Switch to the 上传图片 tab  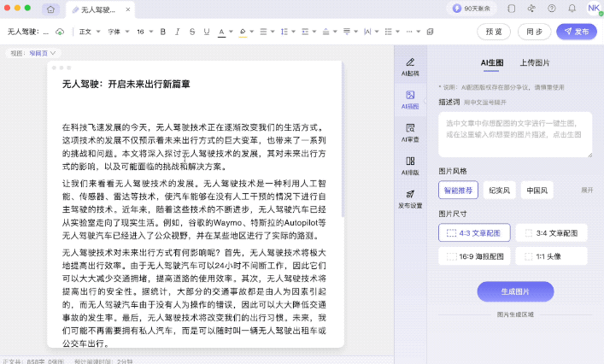[x=535, y=62]
